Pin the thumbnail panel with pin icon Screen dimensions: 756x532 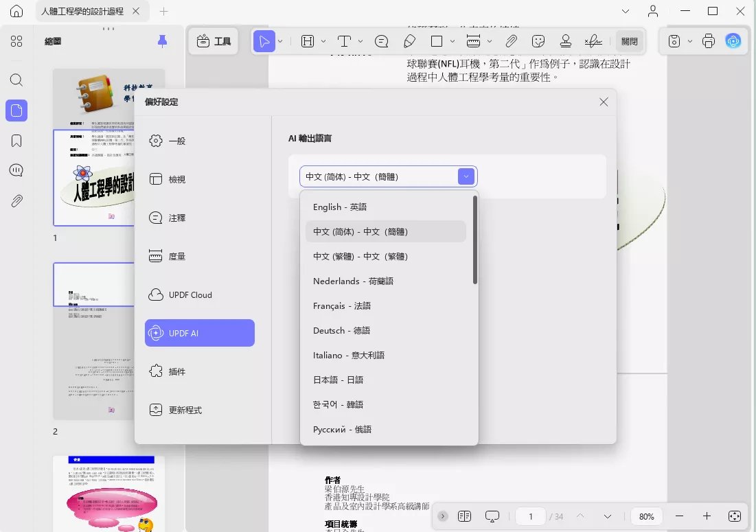coord(163,41)
